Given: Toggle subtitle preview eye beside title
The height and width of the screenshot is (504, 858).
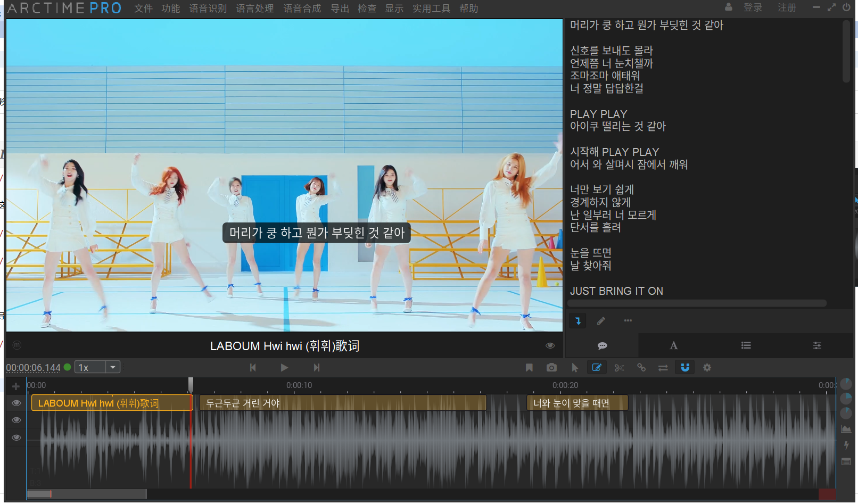Looking at the screenshot, I should tap(550, 346).
